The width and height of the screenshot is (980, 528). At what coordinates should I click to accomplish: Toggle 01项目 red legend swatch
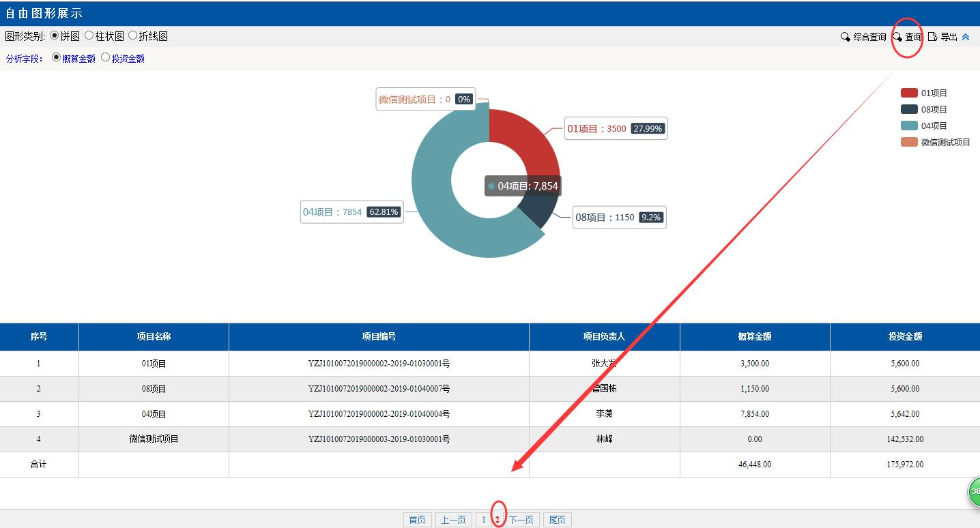[x=909, y=93]
